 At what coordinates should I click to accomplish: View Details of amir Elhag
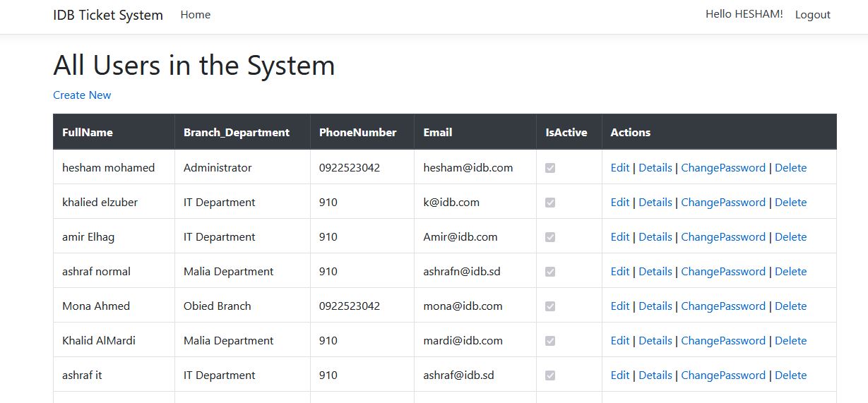click(655, 237)
